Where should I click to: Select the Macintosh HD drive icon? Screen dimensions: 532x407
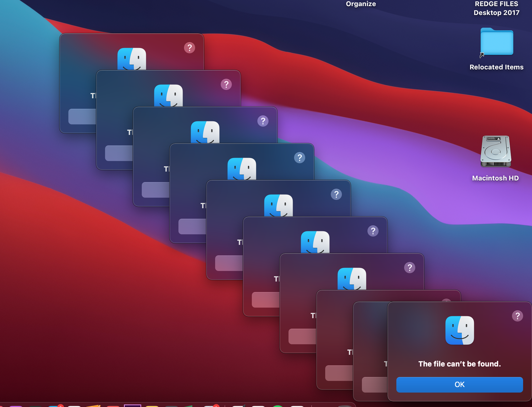pos(496,151)
